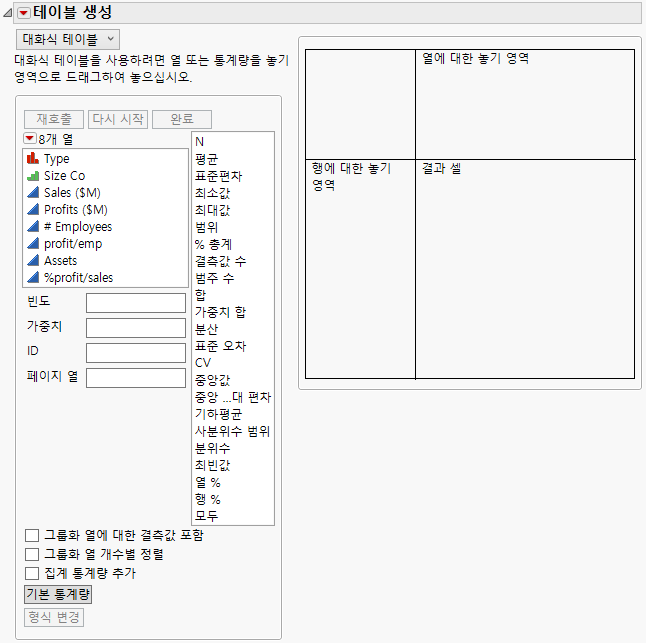This screenshot has width=646, height=643.
Task: Select the 행 % statistic
Action: pyautogui.click(x=208, y=499)
